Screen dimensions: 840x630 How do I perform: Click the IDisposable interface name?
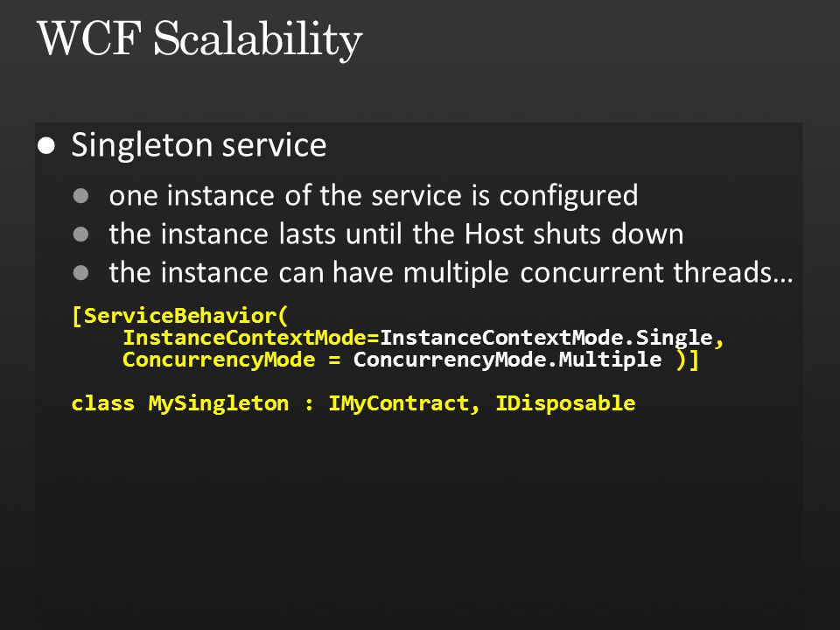point(565,404)
